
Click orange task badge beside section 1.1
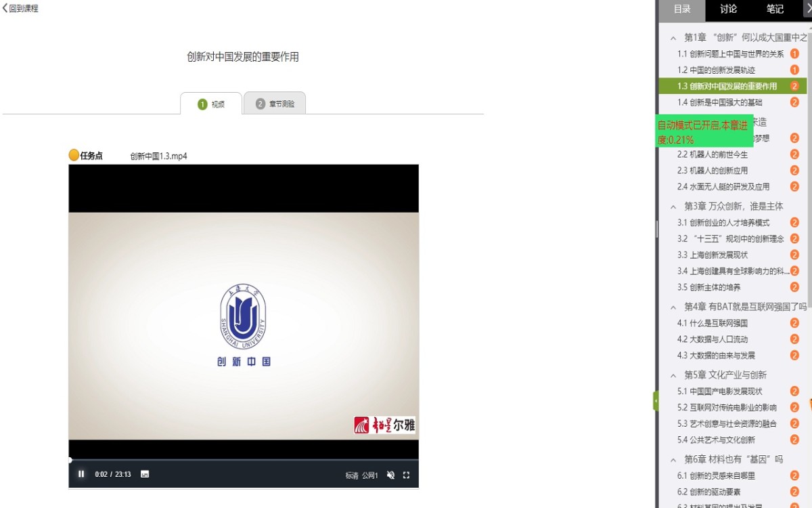pos(794,54)
